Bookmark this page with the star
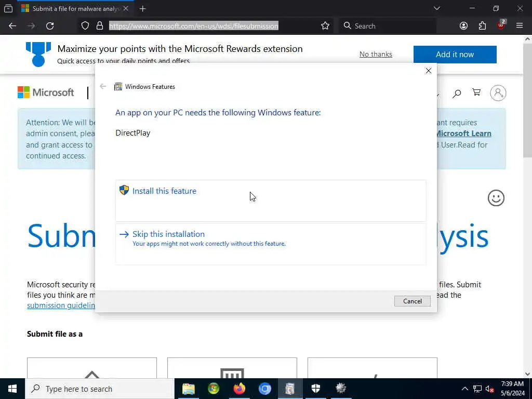 (x=325, y=26)
